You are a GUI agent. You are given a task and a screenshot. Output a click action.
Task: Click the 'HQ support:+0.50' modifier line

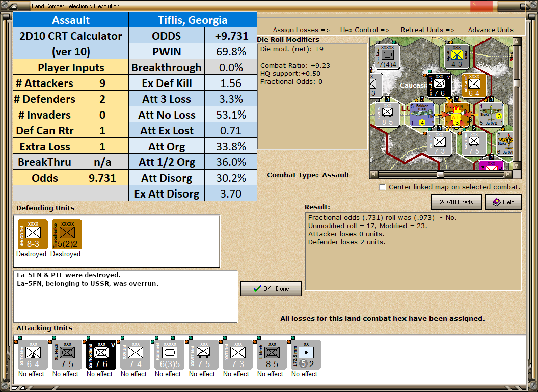[290, 73]
